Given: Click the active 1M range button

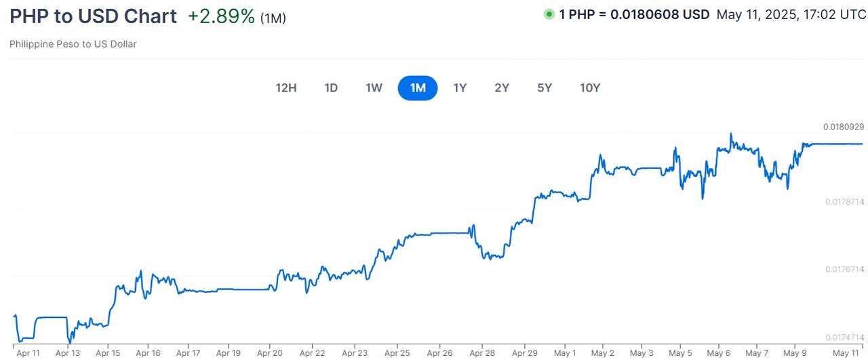Looking at the screenshot, I should coord(418,87).
